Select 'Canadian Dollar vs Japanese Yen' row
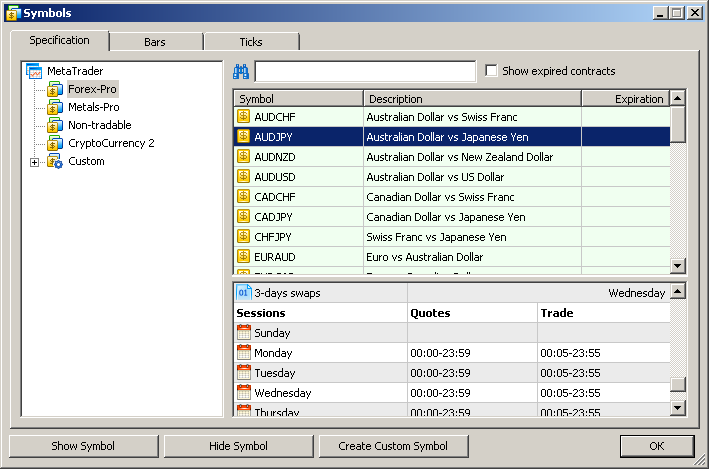Screen dimensions: 709x469 (452, 217)
